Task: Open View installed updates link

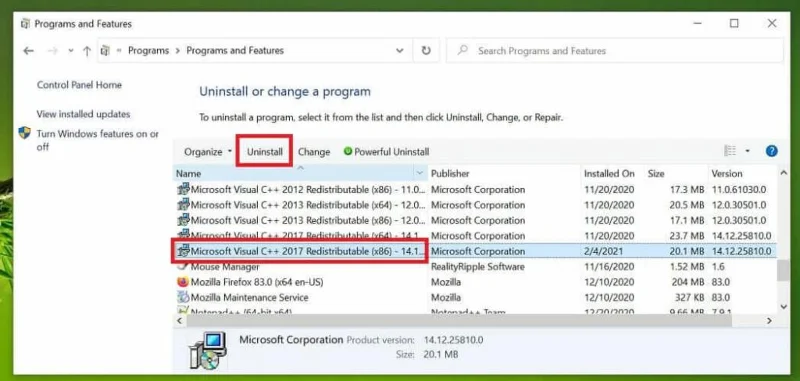Action: [83, 114]
